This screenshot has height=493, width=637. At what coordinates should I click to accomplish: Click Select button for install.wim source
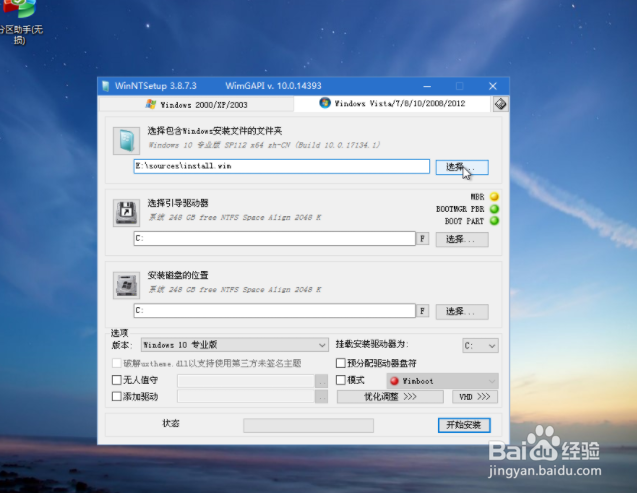coord(462,167)
